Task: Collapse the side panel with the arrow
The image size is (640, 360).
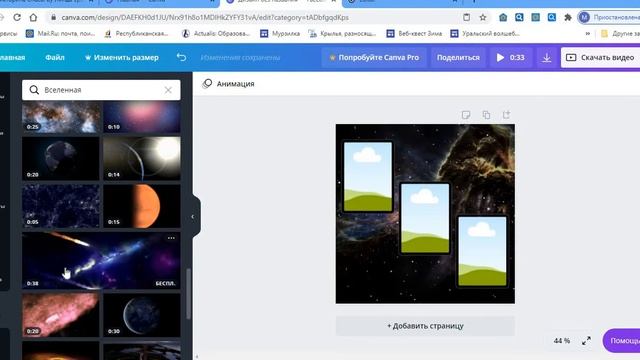Action: click(193, 217)
